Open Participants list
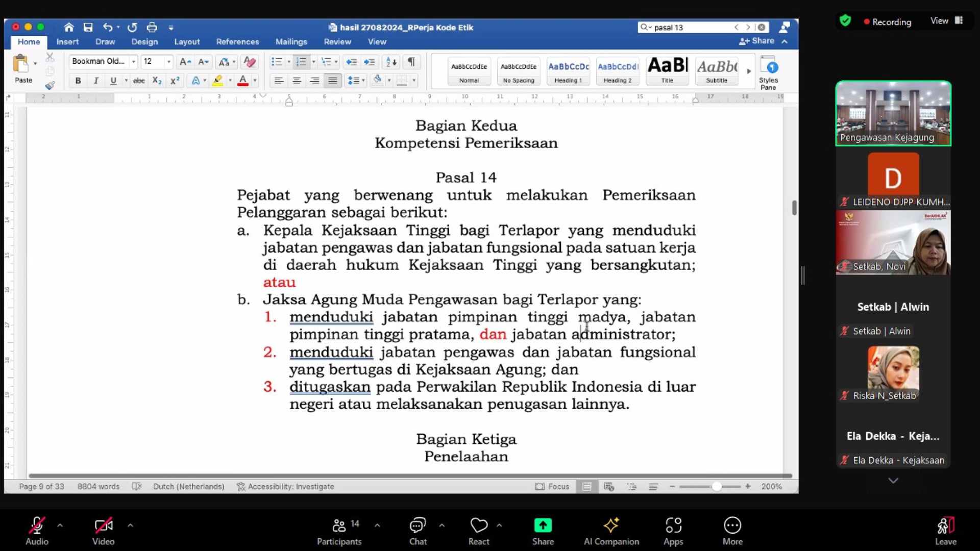 339,531
